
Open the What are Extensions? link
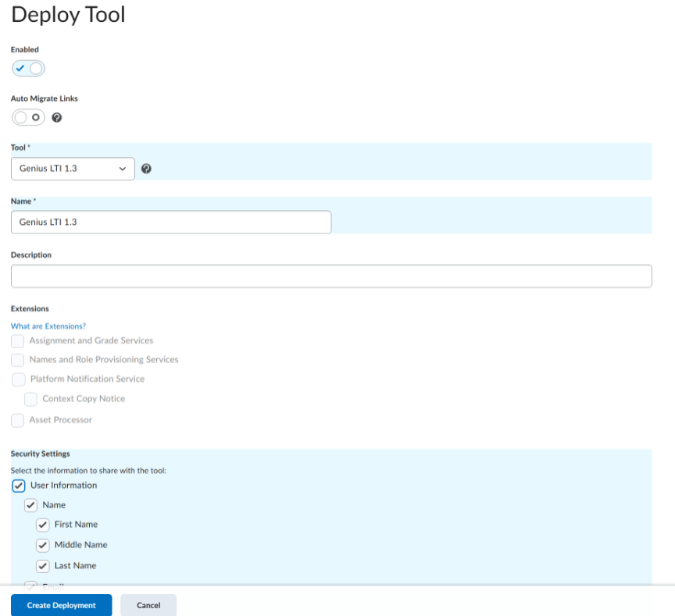coord(48,326)
